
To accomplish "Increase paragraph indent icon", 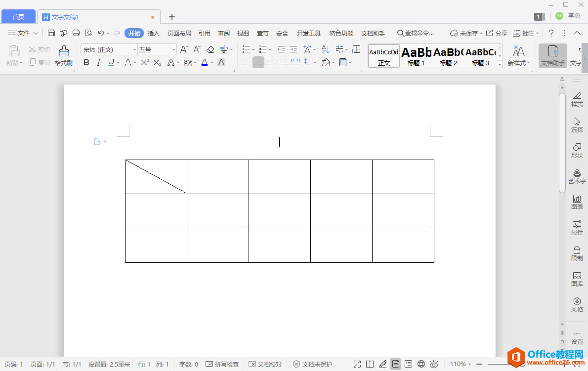I will tap(294, 49).
